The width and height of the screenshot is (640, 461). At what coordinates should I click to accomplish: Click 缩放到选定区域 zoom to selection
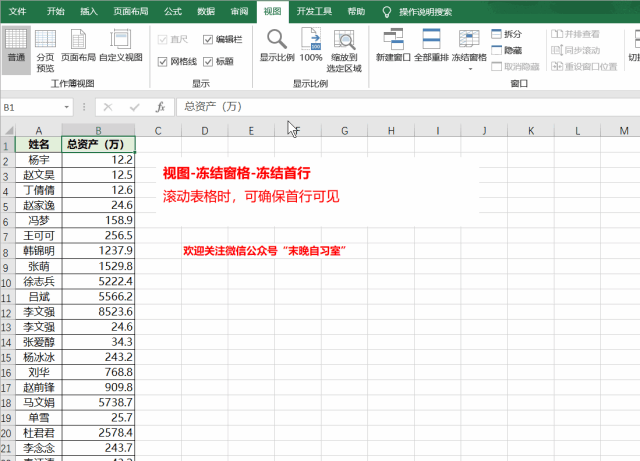tap(344, 51)
